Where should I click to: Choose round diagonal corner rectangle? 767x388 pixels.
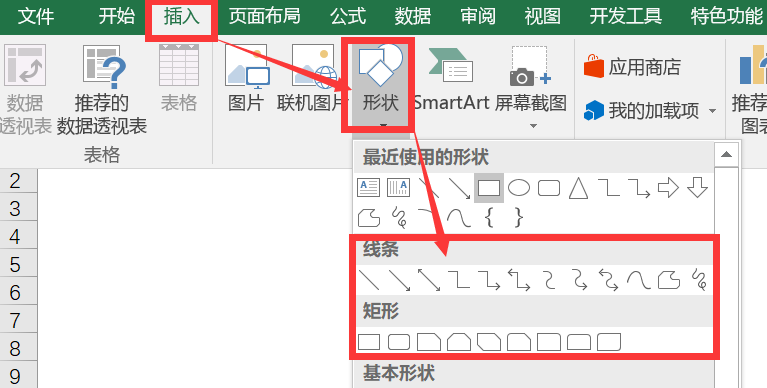(609, 342)
